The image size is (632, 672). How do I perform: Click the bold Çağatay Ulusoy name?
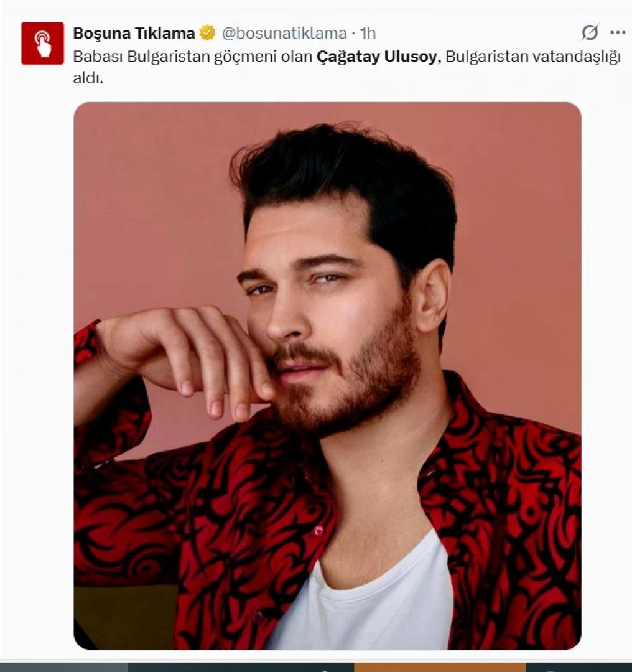coord(376,57)
